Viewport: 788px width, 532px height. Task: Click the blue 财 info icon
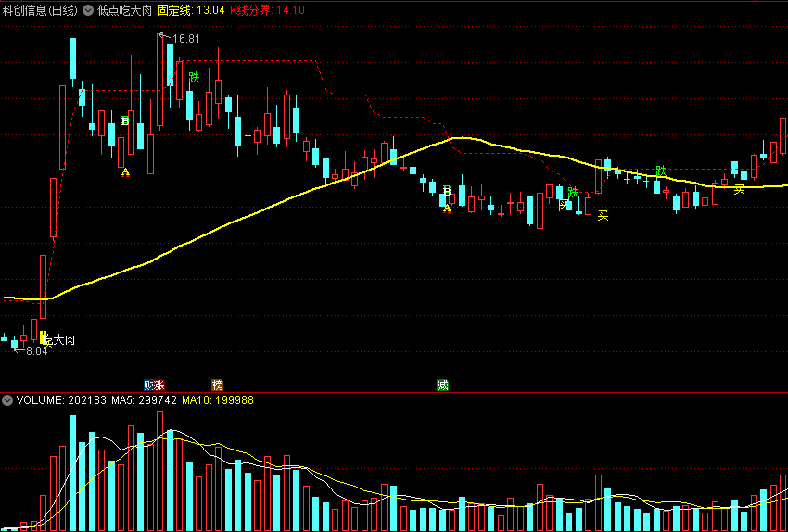coord(148,386)
